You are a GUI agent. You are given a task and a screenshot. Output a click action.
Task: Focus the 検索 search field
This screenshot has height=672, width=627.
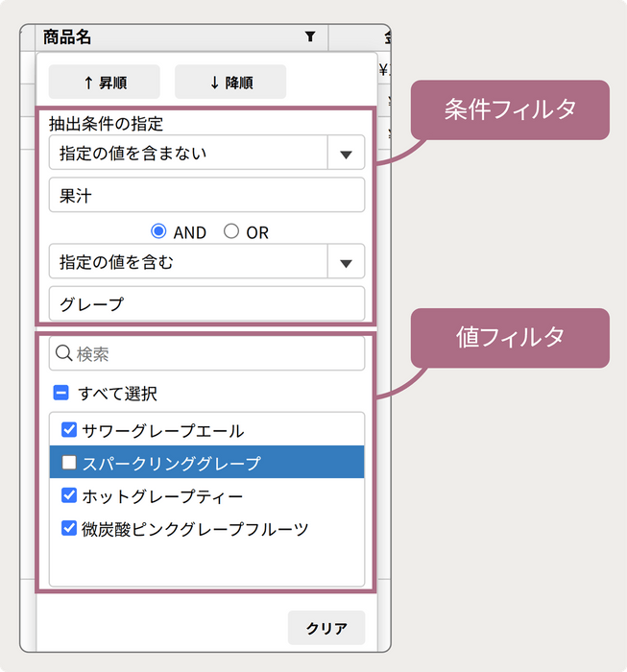click(x=216, y=354)
